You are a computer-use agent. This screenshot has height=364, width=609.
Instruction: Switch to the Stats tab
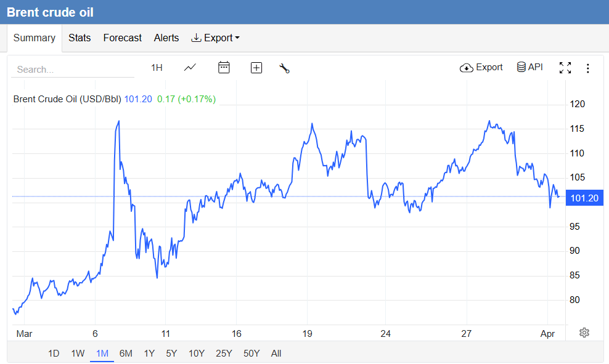pyautogui.click(x=80, y=38)
